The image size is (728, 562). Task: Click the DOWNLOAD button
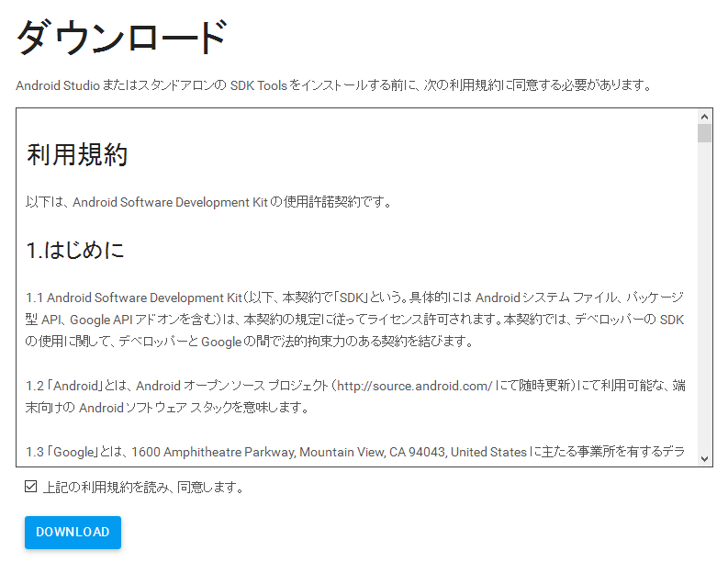tap(73, 533)
